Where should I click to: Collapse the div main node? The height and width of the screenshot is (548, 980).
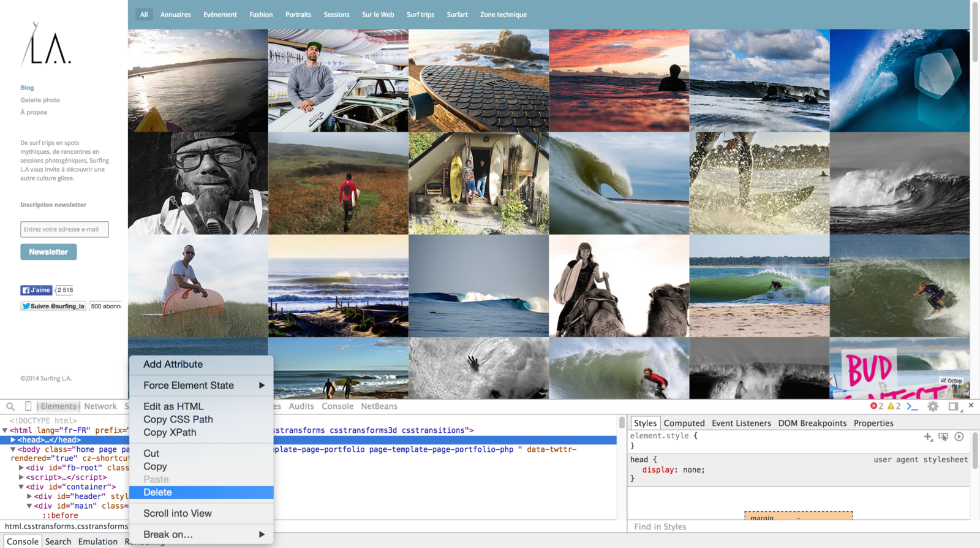point(29,506)
